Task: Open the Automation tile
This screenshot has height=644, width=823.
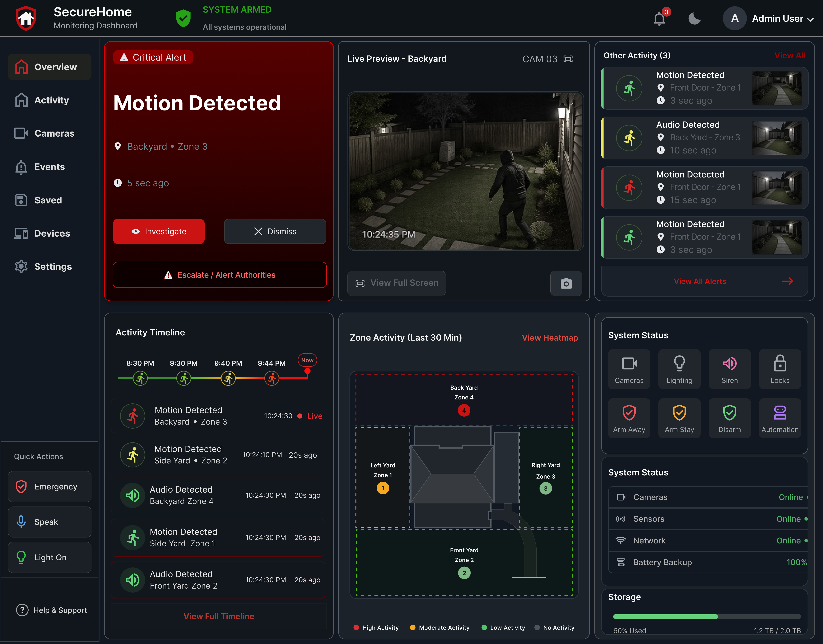Action: [780, 418]
